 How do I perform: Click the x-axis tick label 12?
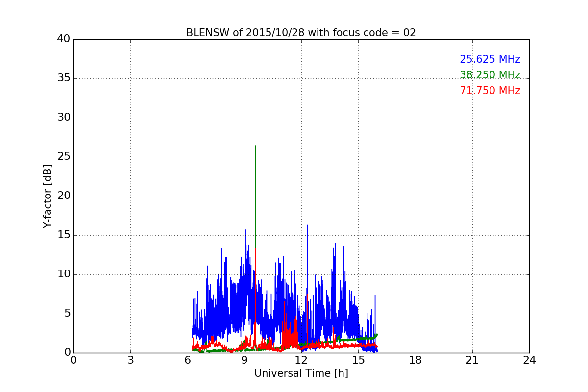(301, 360)
